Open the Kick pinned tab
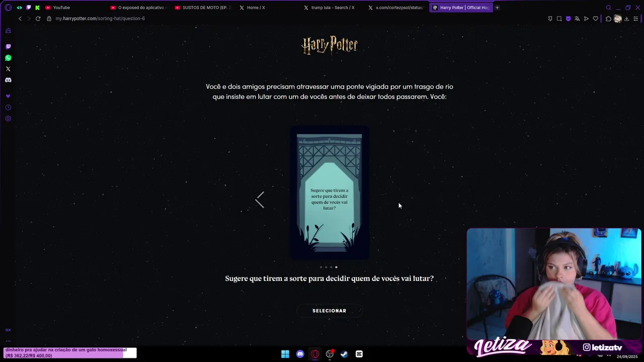The width and height of the screenshot is (644, 362). point(37,8)
